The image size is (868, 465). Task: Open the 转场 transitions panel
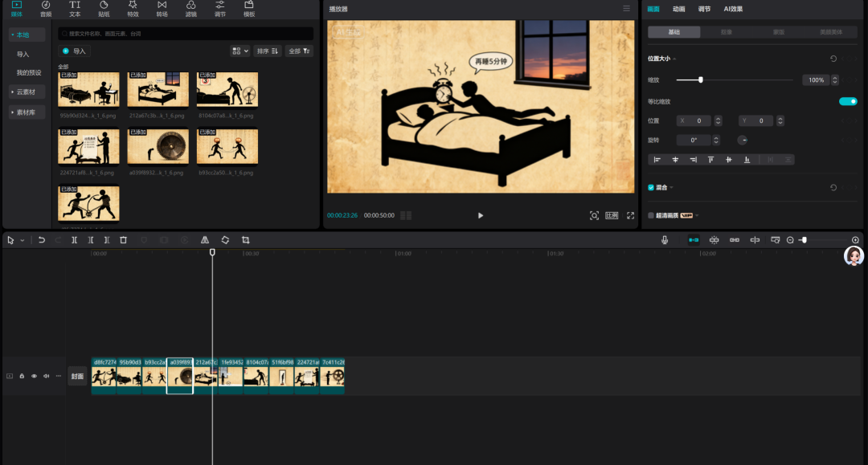coord(162,9)
